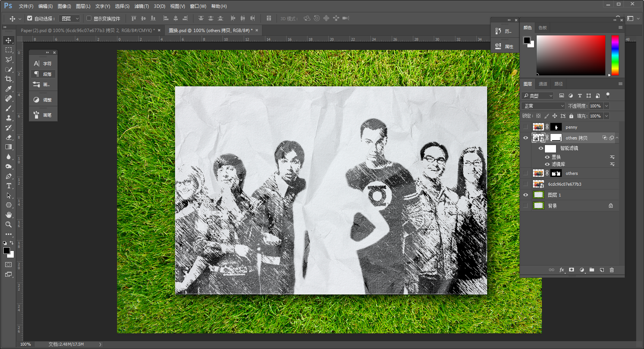Open the Layers panel menu
Screen dimensions: 644x349
pos(621,84)
